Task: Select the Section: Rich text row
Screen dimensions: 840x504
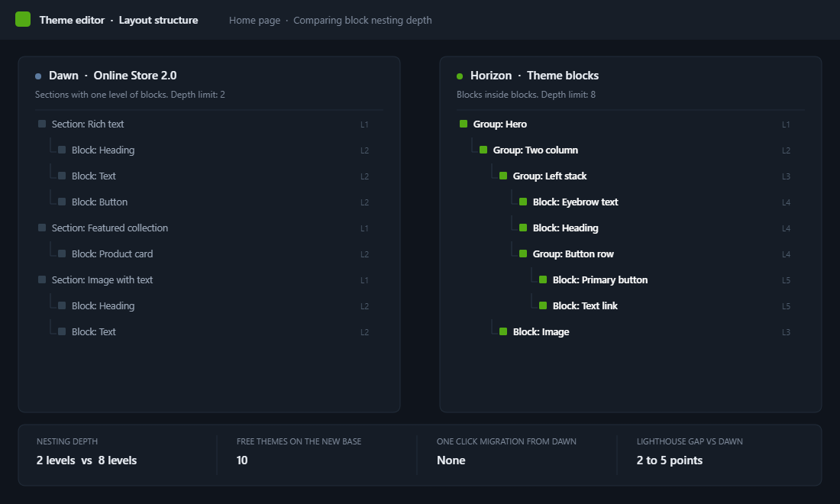Action: tap(209, 124)
